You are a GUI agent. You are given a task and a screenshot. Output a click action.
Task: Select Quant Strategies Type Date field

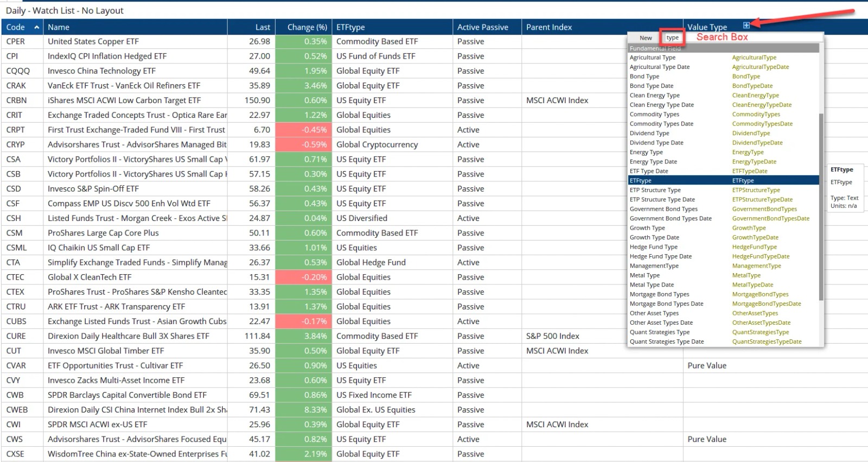723,341
